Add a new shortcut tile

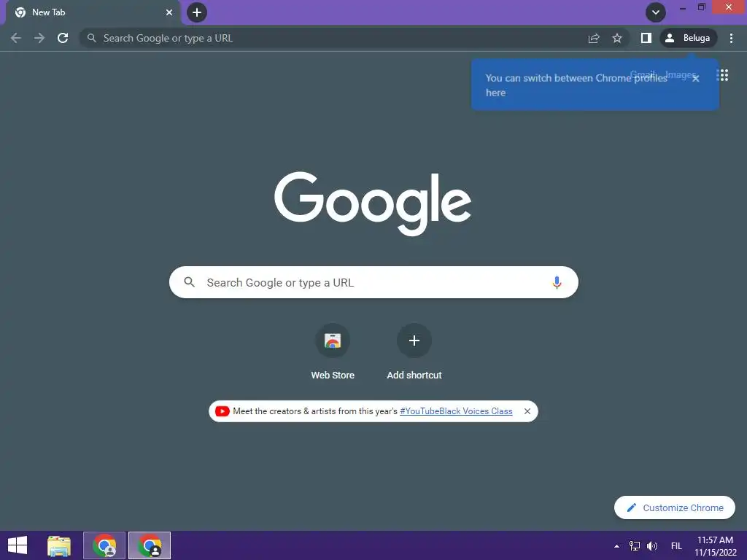414,352
